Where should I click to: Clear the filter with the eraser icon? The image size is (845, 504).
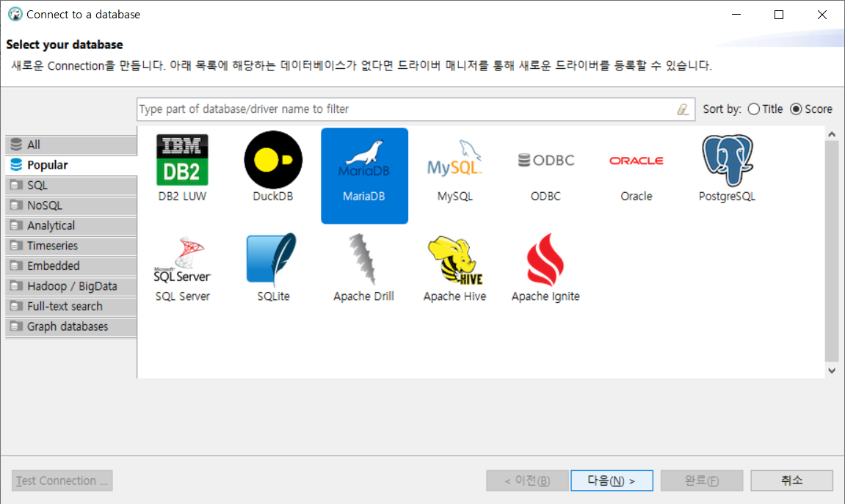pos(683,109)
